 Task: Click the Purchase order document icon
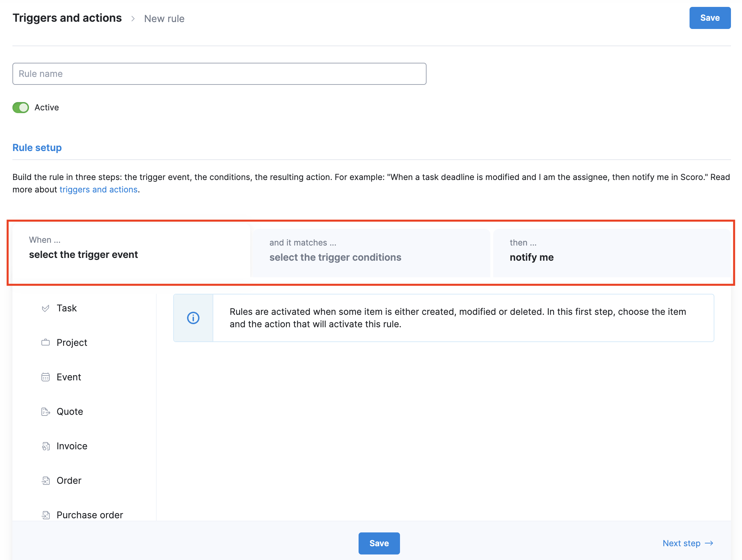(x=46, y=515)
